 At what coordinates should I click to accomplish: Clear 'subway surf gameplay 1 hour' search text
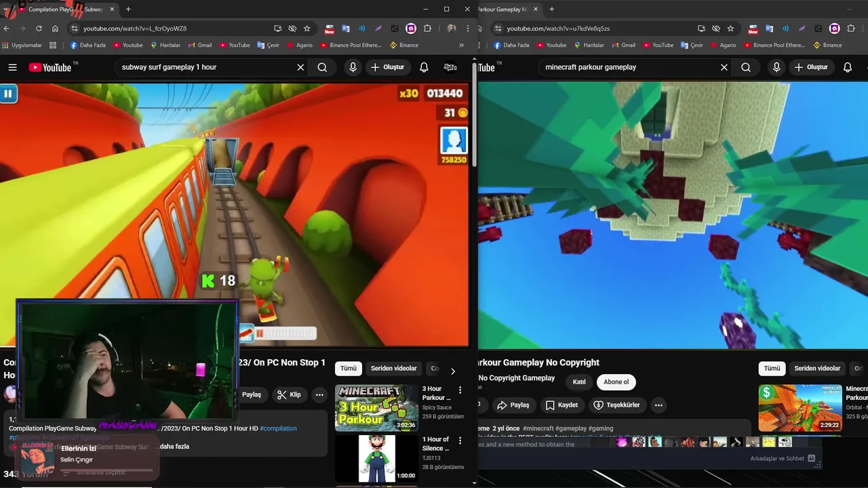300,67
